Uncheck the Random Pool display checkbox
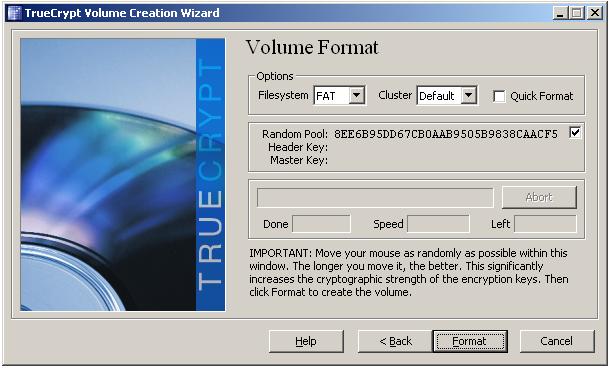The height and width of the screenshot is (368, 611). click(x=575, y=133)
